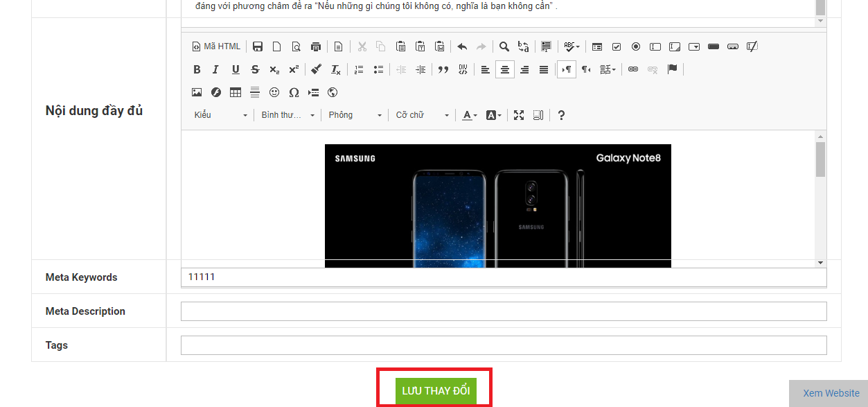The height and width of the screenshot is (407, 868).
Task: Toggle strikethrough formatting
Action: coord(255,69)
